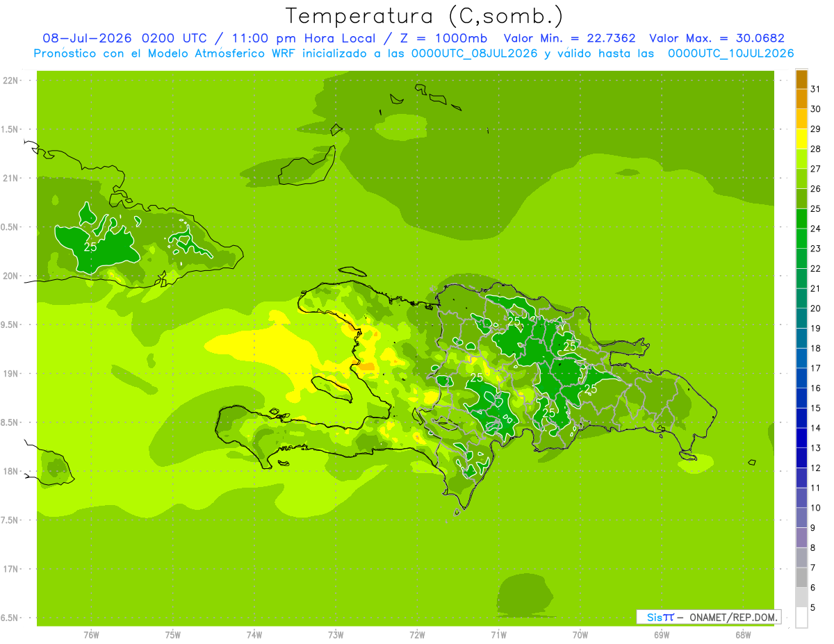Click the color bar value "28"

coord(815,149)
